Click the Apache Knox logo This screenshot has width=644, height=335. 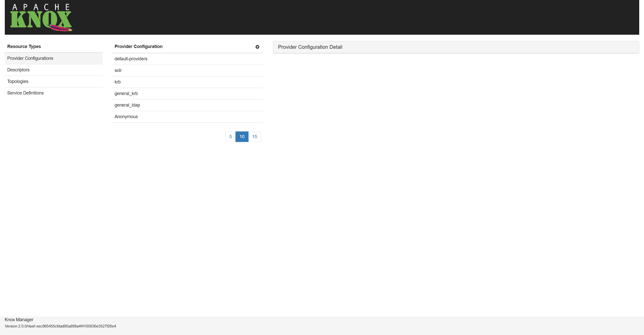coord(41,17)
